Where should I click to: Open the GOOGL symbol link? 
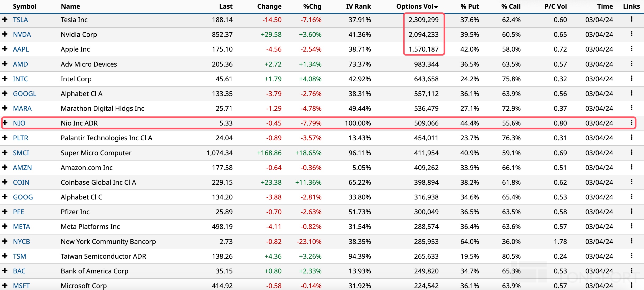24,94
